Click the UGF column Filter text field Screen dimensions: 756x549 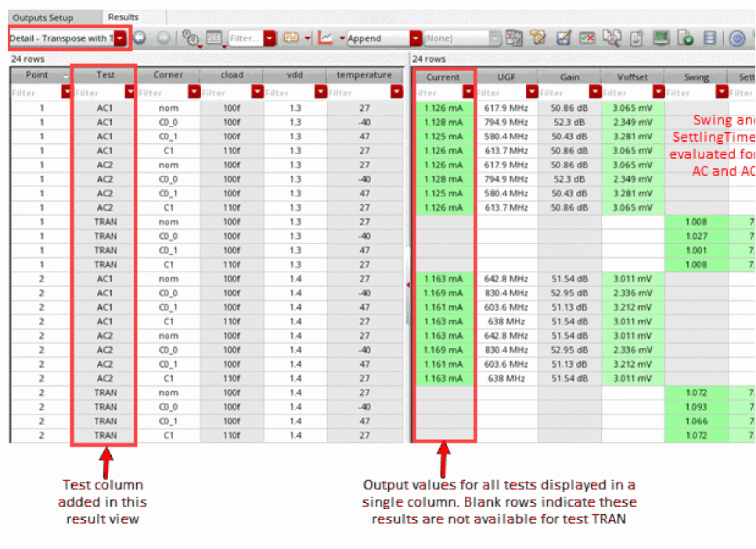(x=500, y=92)
